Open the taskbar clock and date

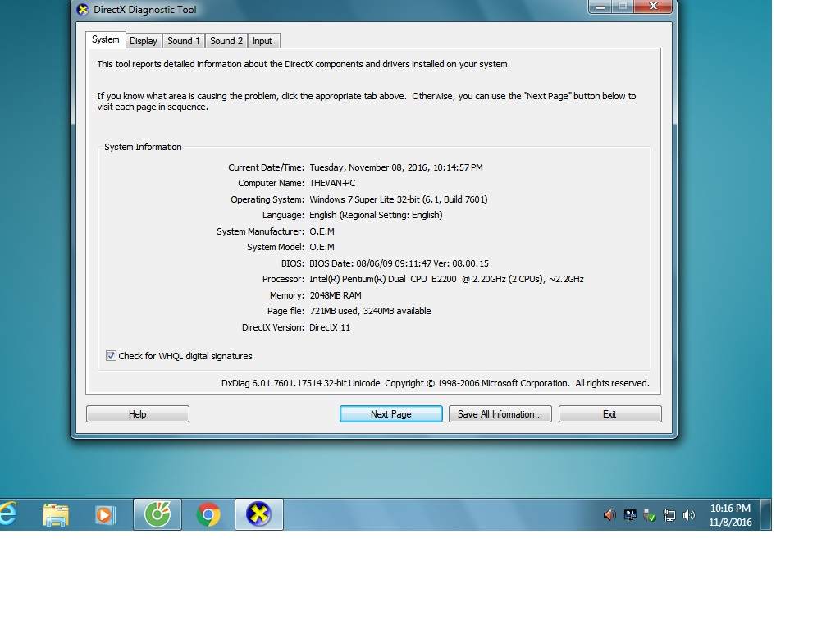(x=730, y=515)
